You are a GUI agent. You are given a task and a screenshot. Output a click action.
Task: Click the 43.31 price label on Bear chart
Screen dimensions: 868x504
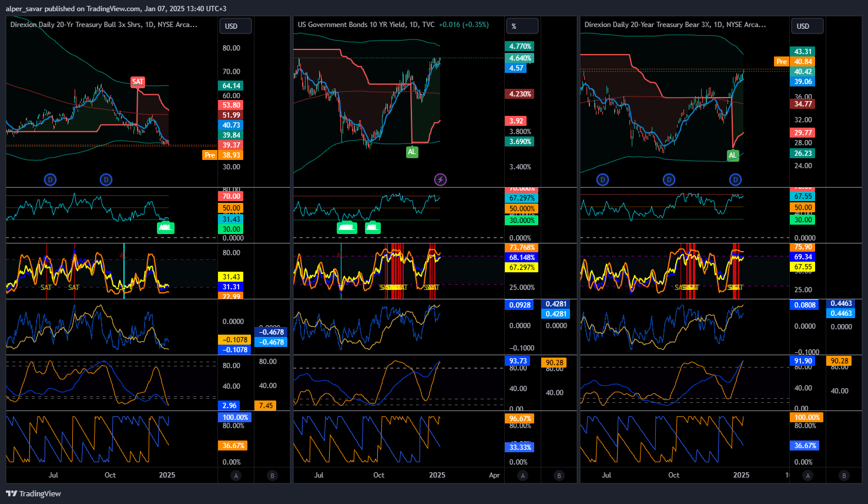pyautogui.click(x=803, y=52)
